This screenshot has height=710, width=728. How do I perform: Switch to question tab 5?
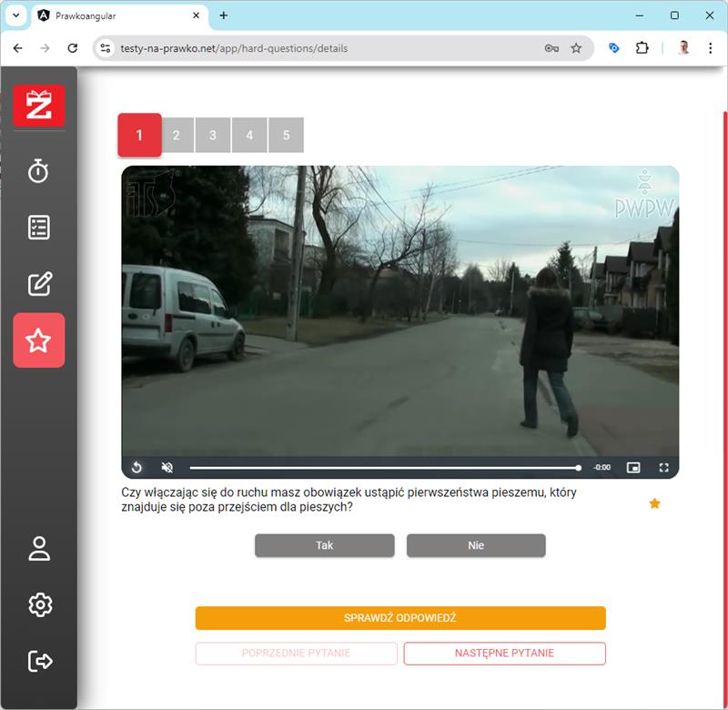tap(286, 136)
